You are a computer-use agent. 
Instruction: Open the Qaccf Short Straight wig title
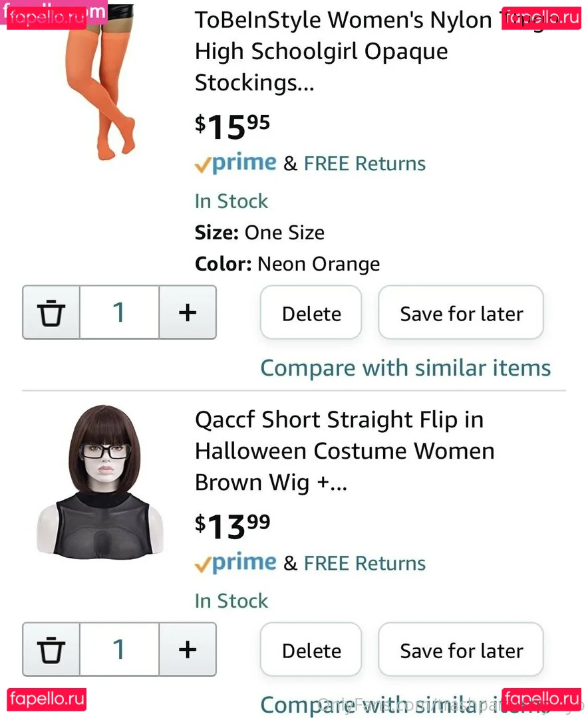coord(344,451)
